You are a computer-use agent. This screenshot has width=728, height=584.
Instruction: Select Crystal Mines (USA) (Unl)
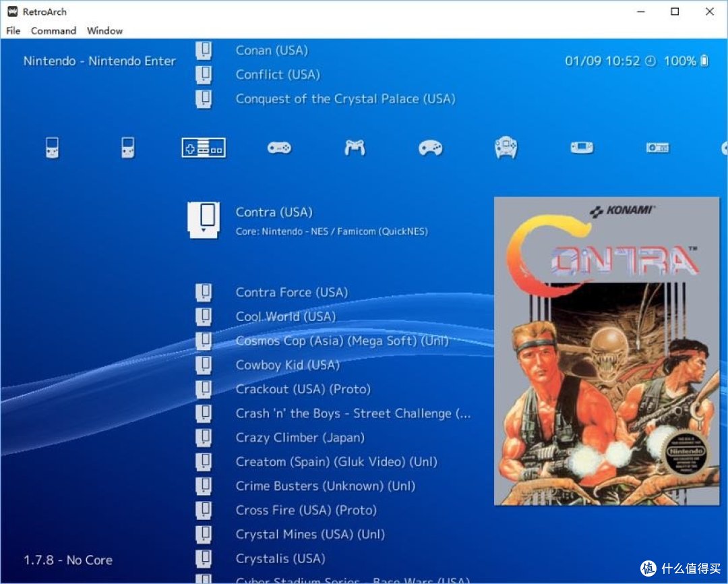[310, 534]
